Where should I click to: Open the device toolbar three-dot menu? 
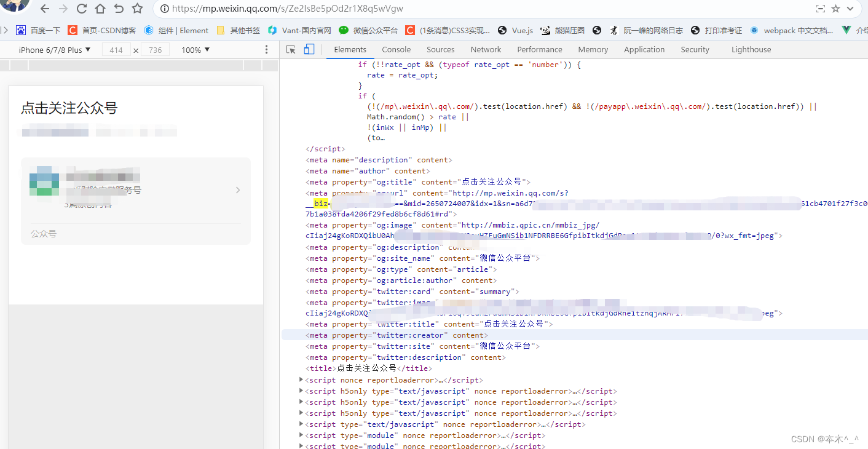pos(266,50)
